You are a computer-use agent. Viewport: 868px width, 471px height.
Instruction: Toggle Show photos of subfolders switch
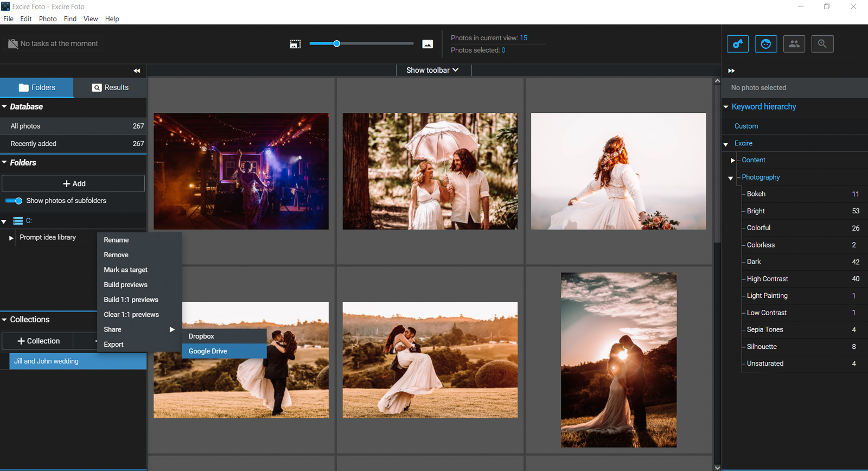(14, 201)
